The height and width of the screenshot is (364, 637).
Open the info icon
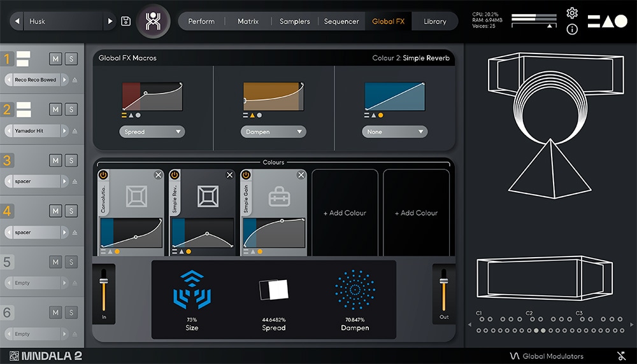click(x=572, y=29)
